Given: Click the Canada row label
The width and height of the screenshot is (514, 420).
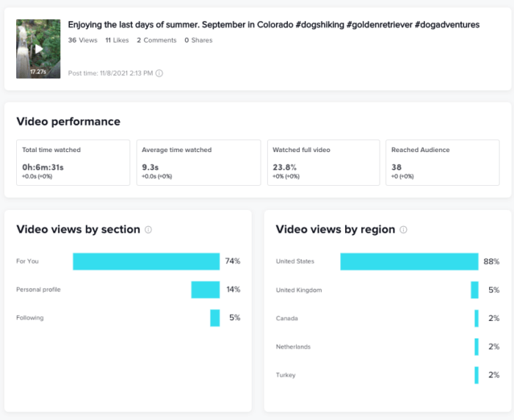Looking at the screenshot, I should (287, 319).
